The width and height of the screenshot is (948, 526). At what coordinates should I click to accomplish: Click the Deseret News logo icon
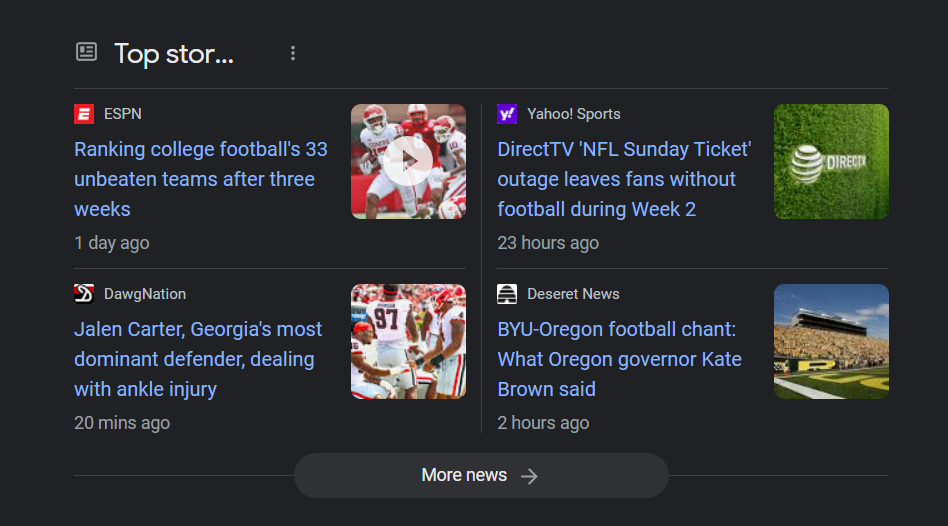point(507,294)
